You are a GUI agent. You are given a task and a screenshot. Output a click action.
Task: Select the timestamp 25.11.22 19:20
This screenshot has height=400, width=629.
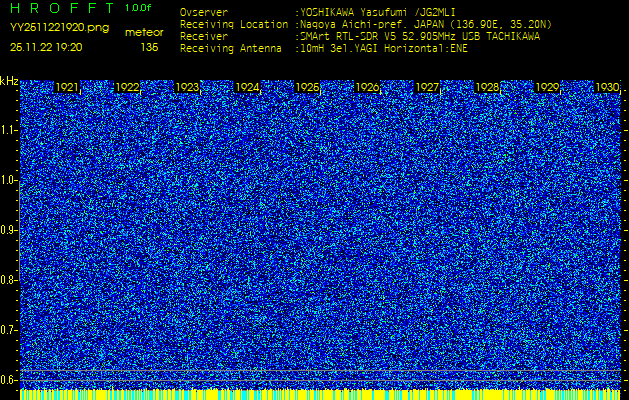click(x=46, y=47)
